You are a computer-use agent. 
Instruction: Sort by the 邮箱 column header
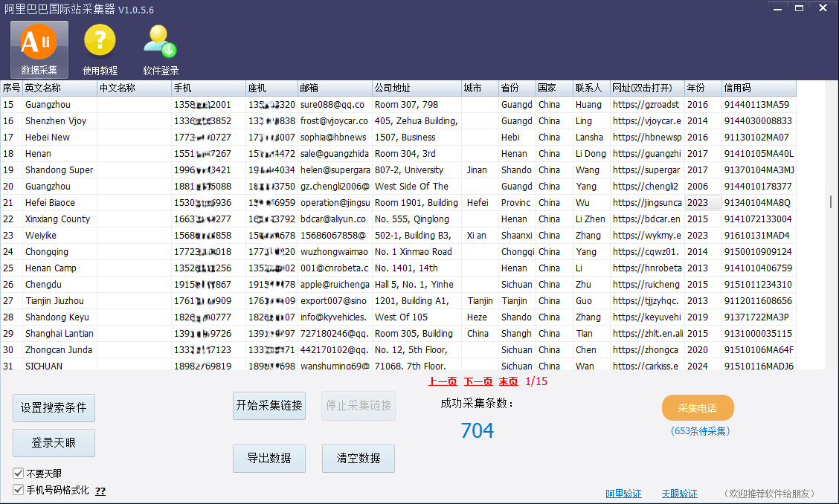click(335, 88)
